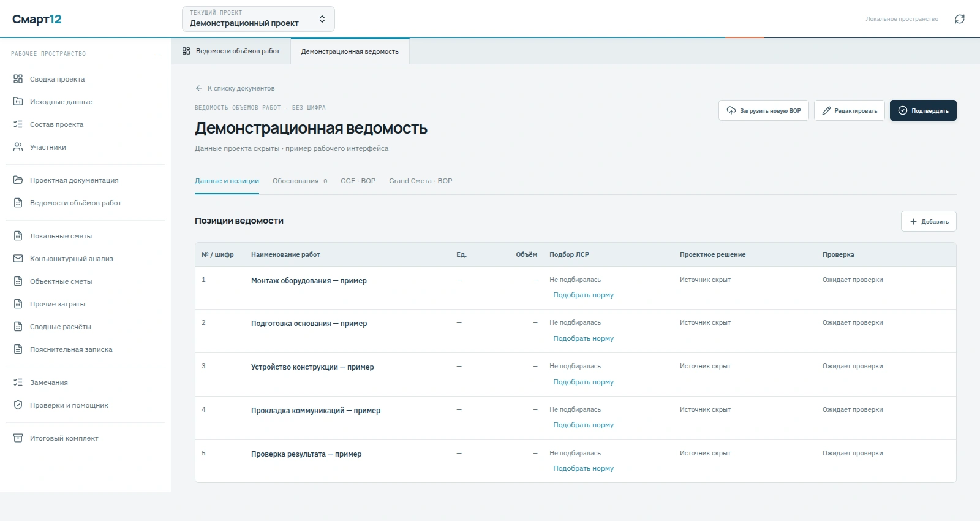This screenshot has height=521, width=980.
Task: Click the Исходные данные sidebar icon
Action: pyautogui.click(x=18, y=102)
